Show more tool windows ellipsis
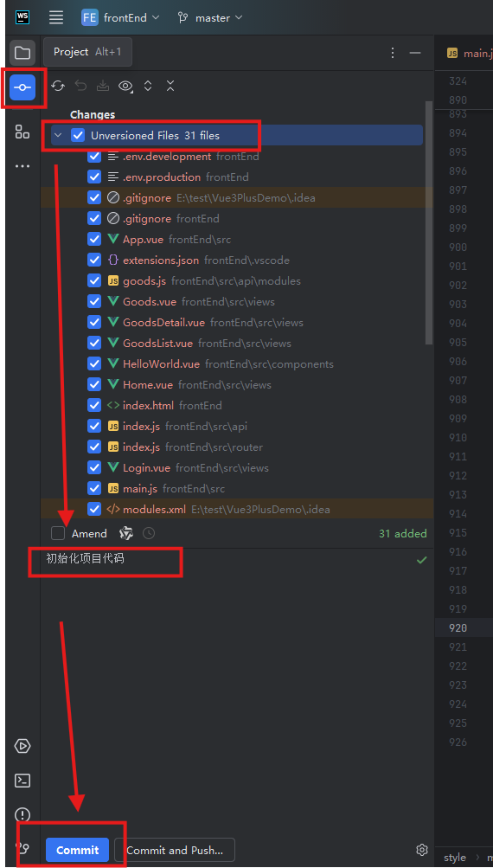493x868 pixels. (x=22, y=166)
